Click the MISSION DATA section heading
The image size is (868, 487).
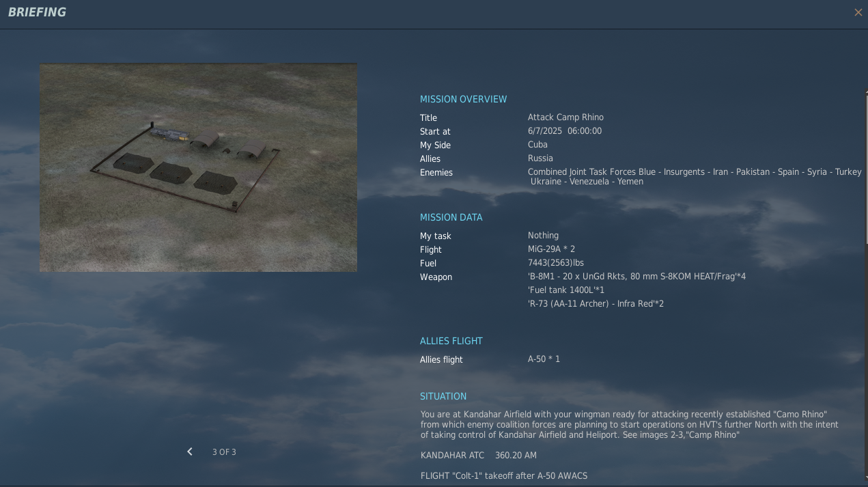(x=451, y=217)
